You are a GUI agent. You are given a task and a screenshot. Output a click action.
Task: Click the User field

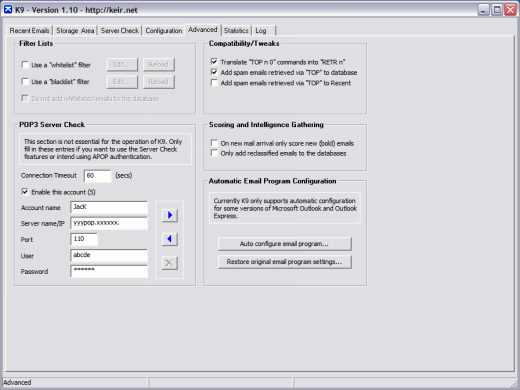tap(109, 255)
